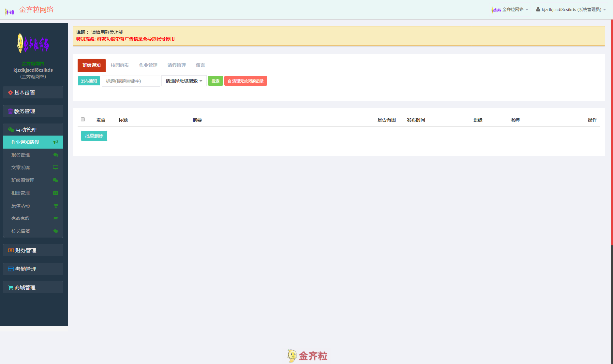Click the 操作 column header
613x364 pixels.
click(592, 120)
